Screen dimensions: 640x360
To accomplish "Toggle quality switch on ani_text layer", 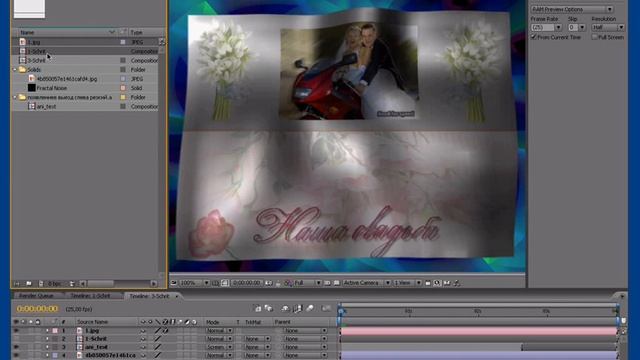I will pos(158,347).
